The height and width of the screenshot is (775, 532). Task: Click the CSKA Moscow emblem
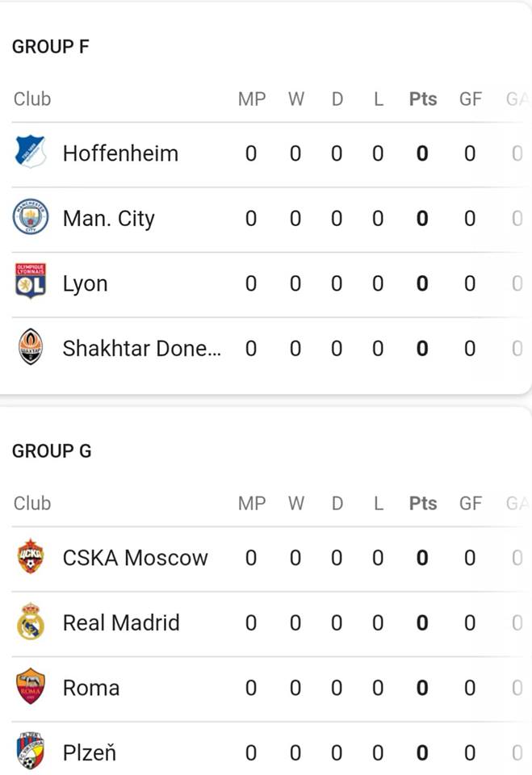[31, 556]
